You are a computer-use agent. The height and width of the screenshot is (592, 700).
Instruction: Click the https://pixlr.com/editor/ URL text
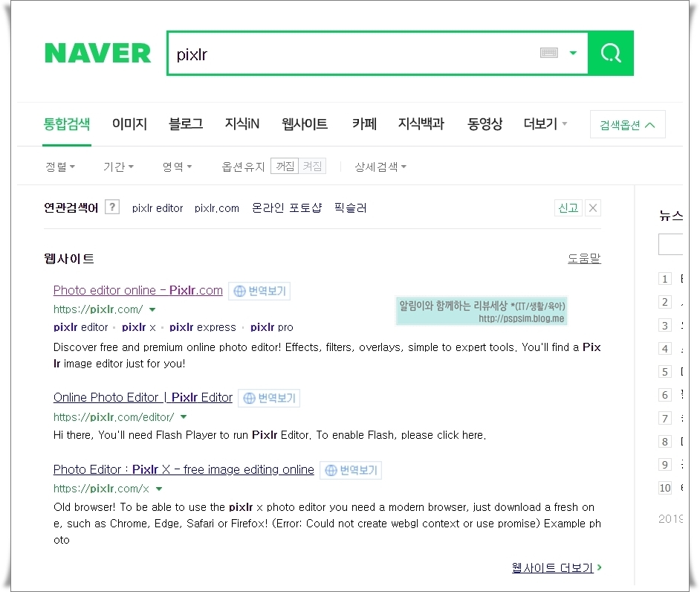point(114,417)
